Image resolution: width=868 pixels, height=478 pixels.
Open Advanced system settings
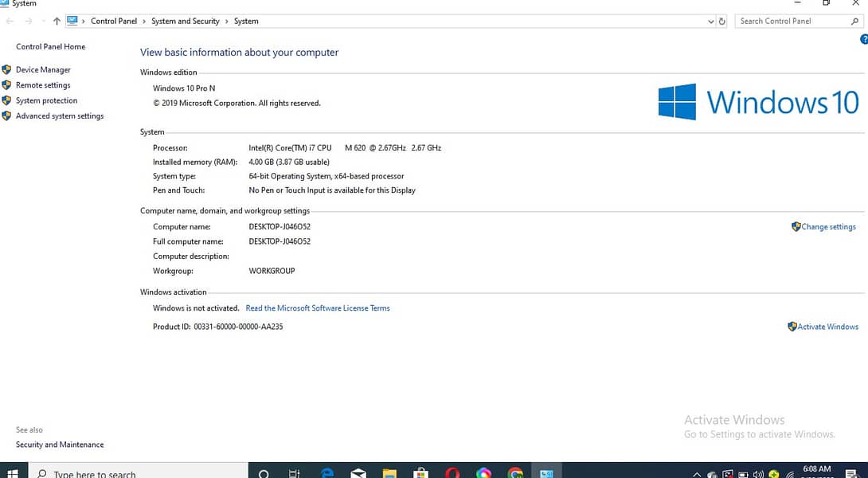coord(60,116)
